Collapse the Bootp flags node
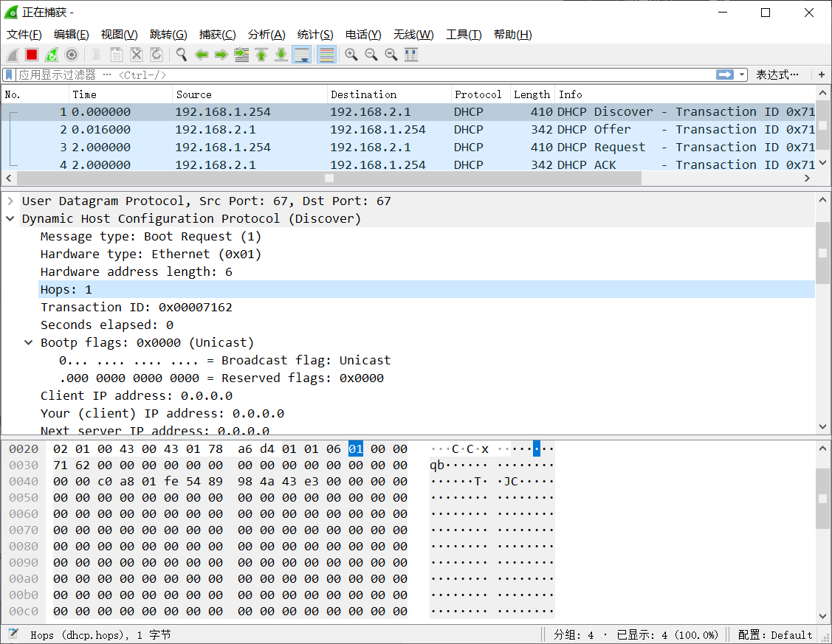Screen dimensions: 832x644 [29, 342]
